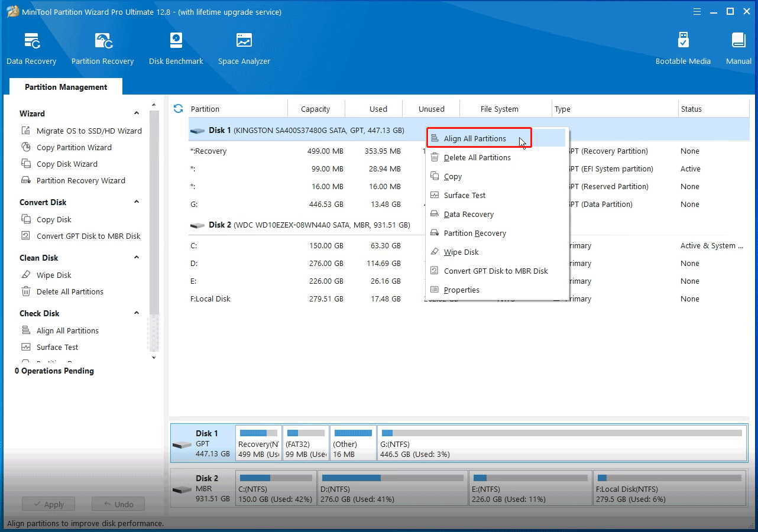Click the Undo button
The width and height of the screenshot is (758, 532).
click(118, 504)
